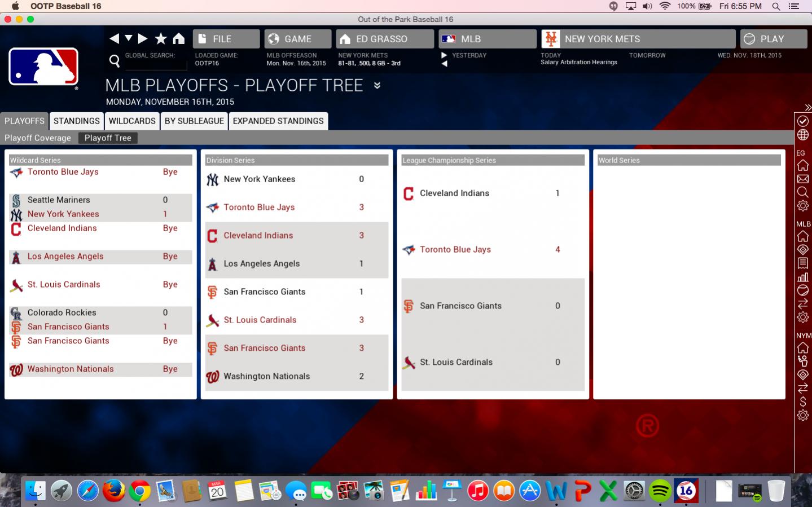Open the league home icon under MLB
This screenshot has width=812, height=507.
click(x=803, y=236)
